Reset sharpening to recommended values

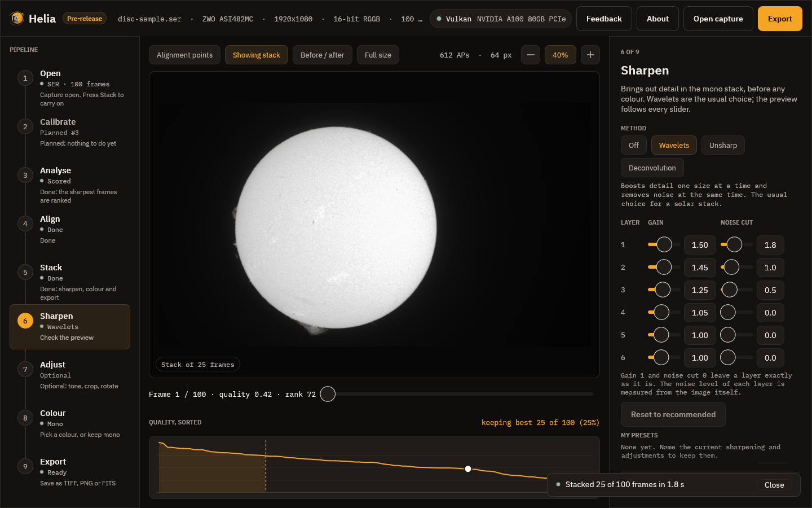tap(673, 414)
